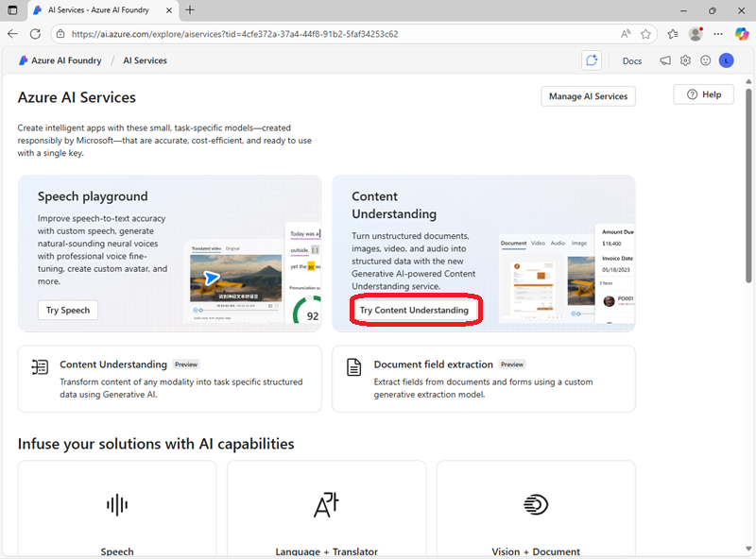The height and width of the screenshot is (559, 756).
Task: Refresh the browser page
Action: click(35, 33)
